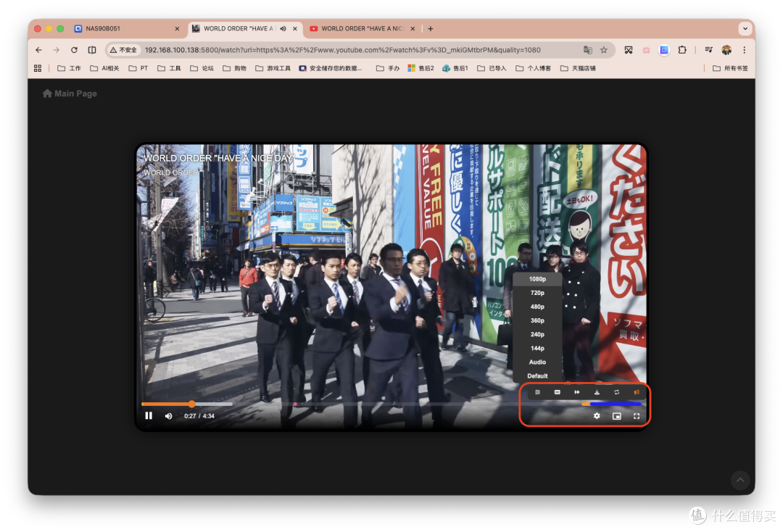Click the blue-orange mini bar in the player
The image size is (783, 532).
tap(612, 404)
